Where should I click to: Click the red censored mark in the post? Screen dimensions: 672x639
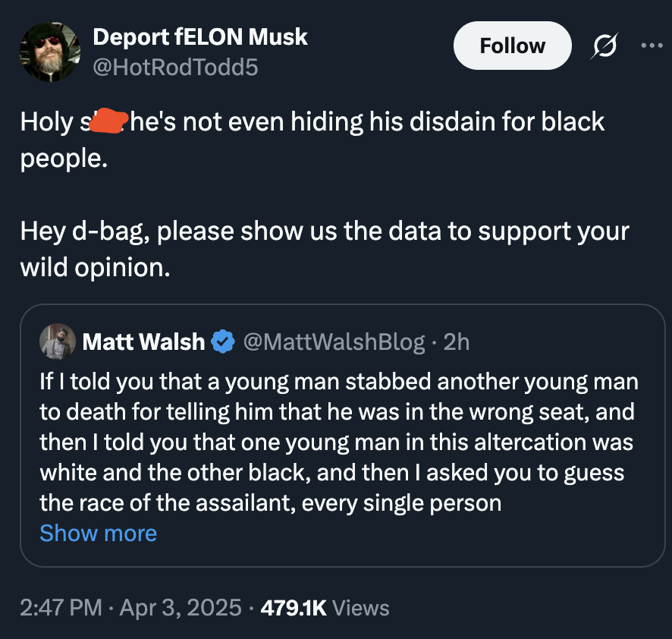pyautogui.click(x=109, y=121)
